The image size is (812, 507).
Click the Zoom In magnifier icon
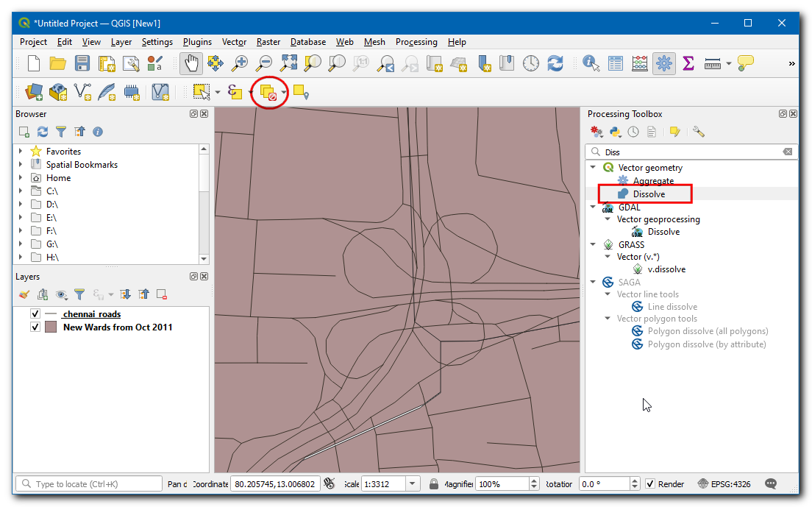pyautogui.click(x=239, y=64)
